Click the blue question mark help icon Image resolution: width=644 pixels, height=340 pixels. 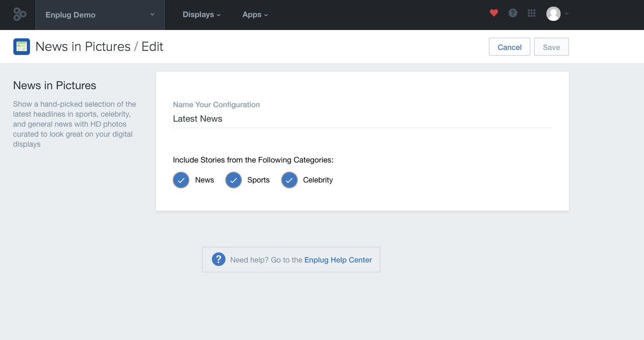219,259
